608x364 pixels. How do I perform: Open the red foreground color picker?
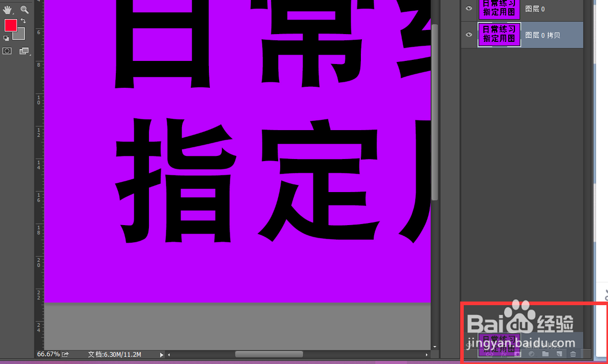tap(10, 25)
